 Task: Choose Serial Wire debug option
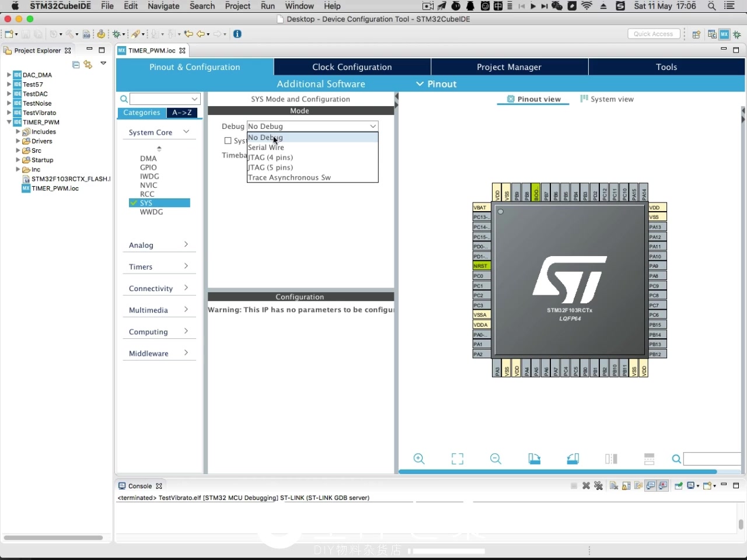pyautogui.click(x=312, y=148)
